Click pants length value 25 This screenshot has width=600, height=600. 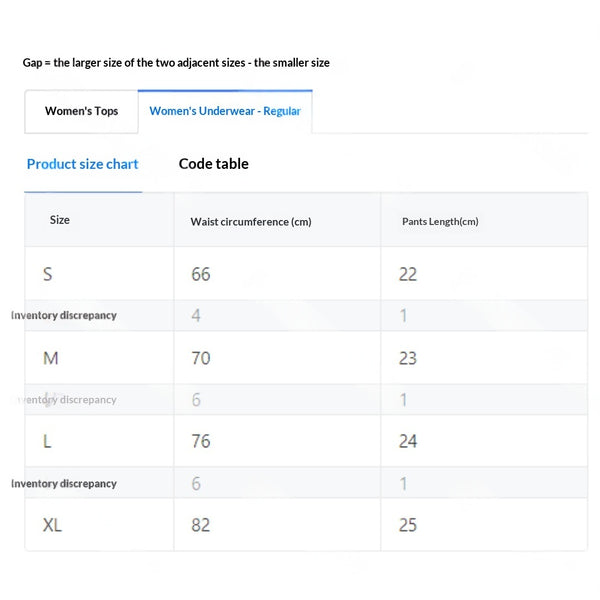pos(408,525)
